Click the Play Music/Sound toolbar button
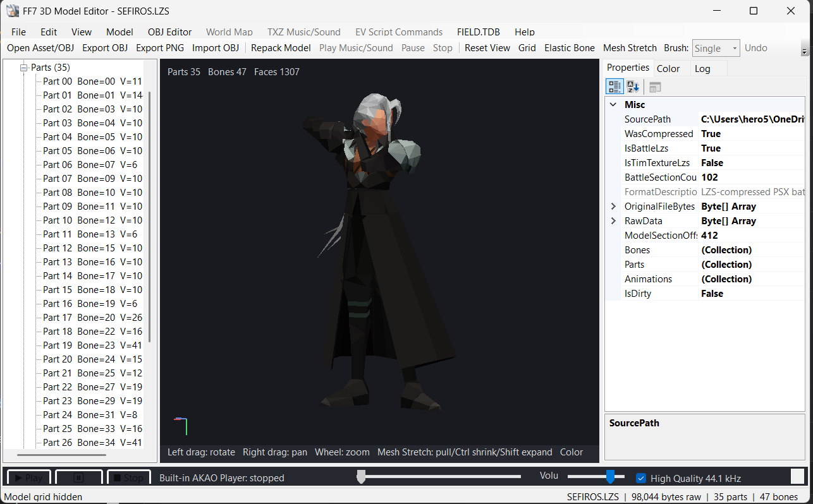 [x=356, y=48]
